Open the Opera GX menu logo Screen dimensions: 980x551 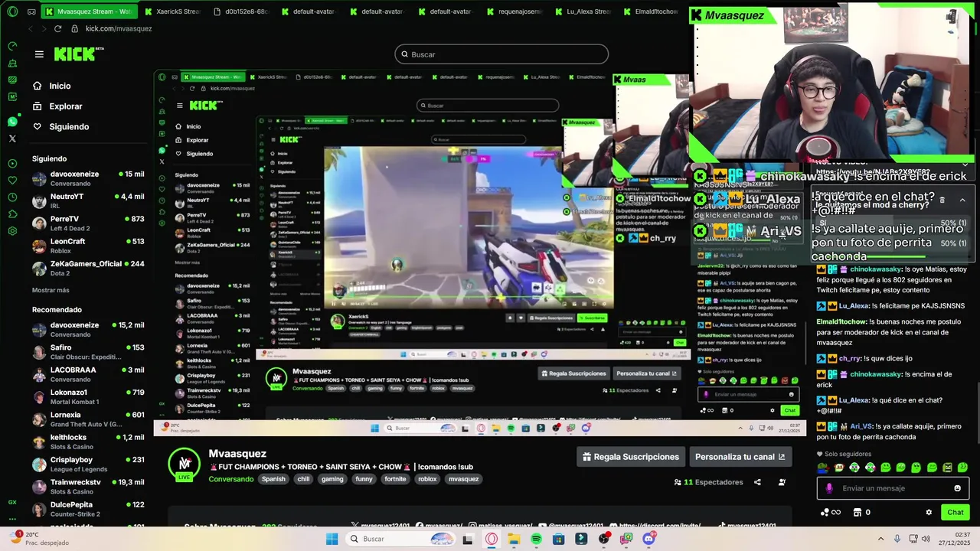click(x=11, y=11)
